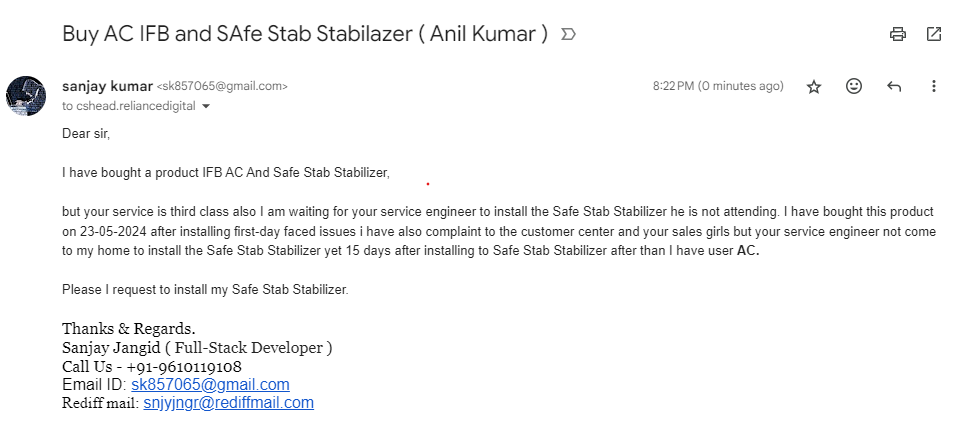Open the three-dot More options menu
This screenshot has width=960, height=433.
(x=934, y=87)
